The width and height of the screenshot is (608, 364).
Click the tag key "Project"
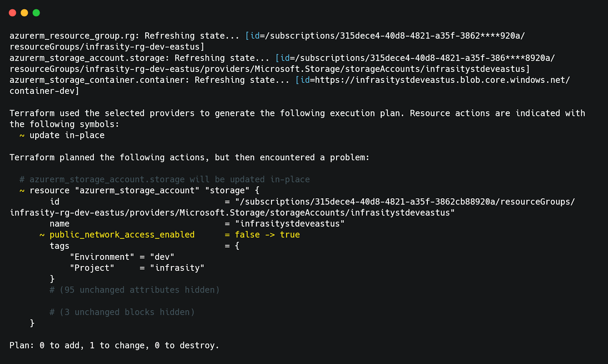92,268
